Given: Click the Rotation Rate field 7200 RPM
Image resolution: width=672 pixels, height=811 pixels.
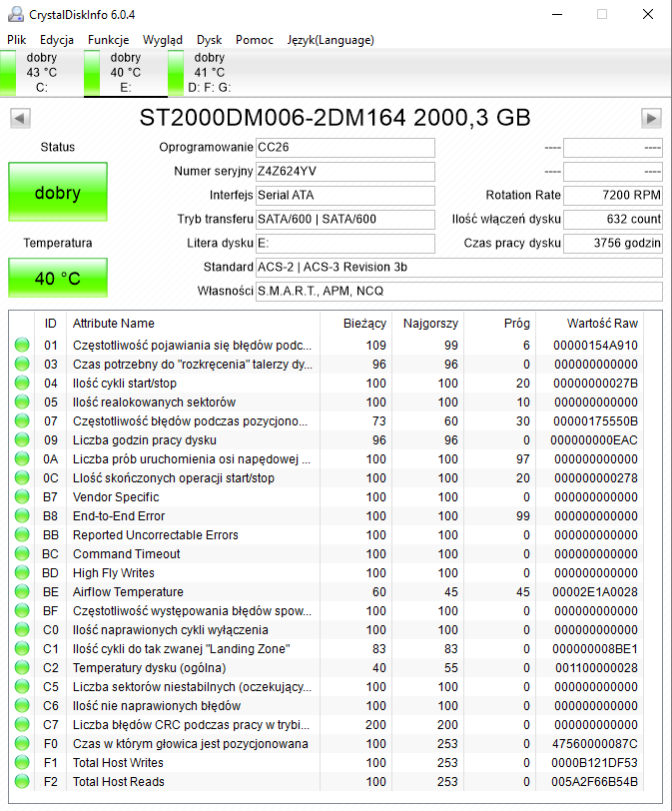Looking at the screenshot, I should click(x=613, y=196).
